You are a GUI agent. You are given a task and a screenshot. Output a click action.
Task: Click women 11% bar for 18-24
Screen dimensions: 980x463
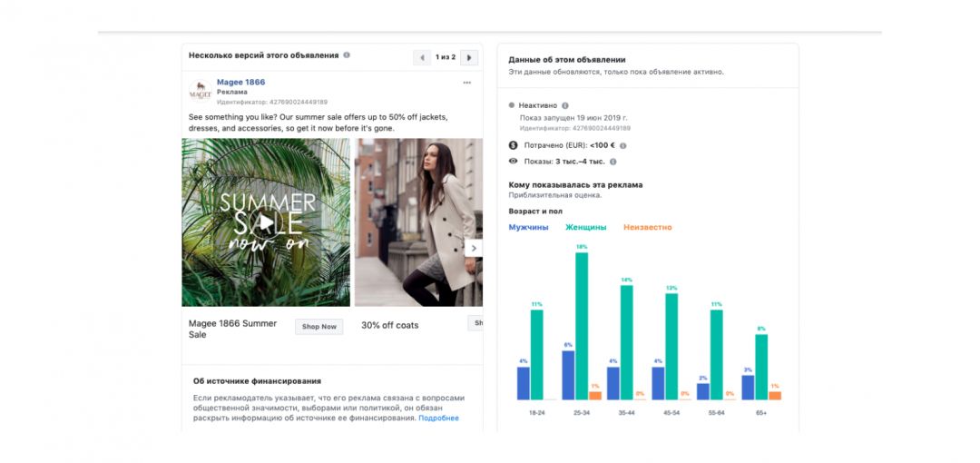pyautogui.click(x=537, y=355)
